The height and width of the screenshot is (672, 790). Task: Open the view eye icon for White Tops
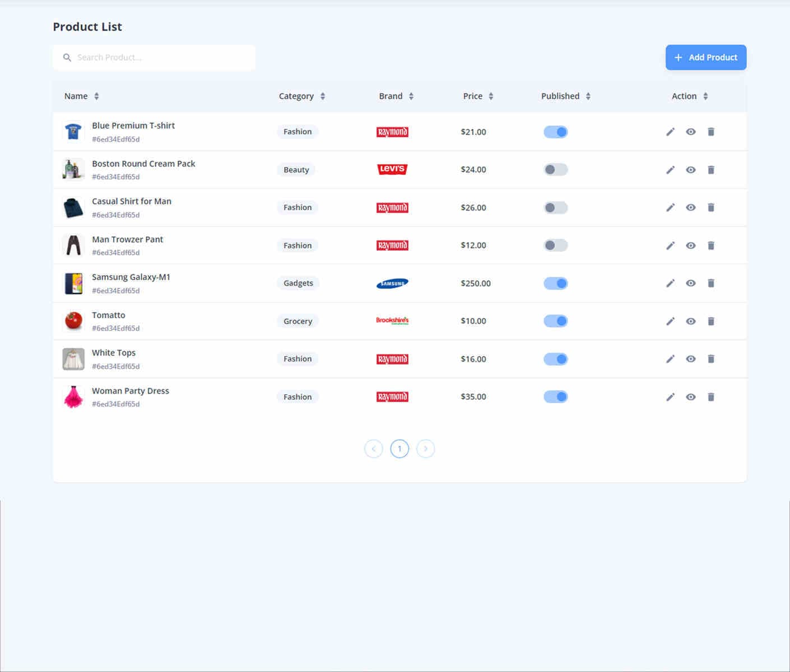(690, 359)
